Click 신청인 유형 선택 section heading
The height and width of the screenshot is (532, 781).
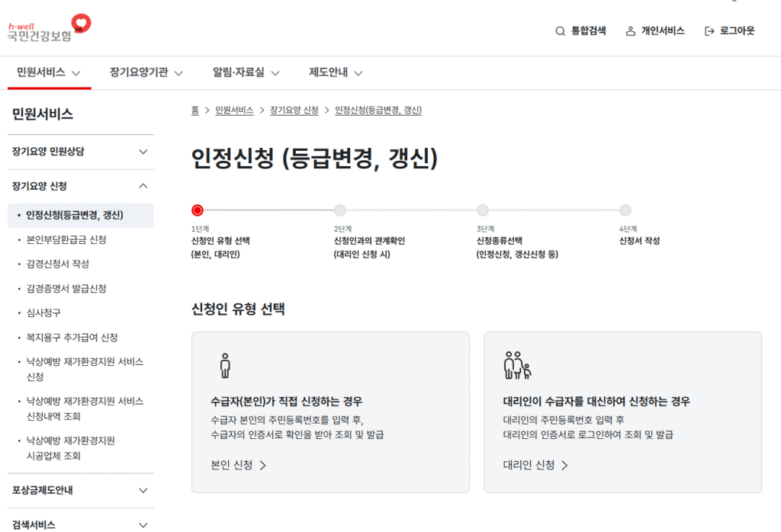point(238,309)
